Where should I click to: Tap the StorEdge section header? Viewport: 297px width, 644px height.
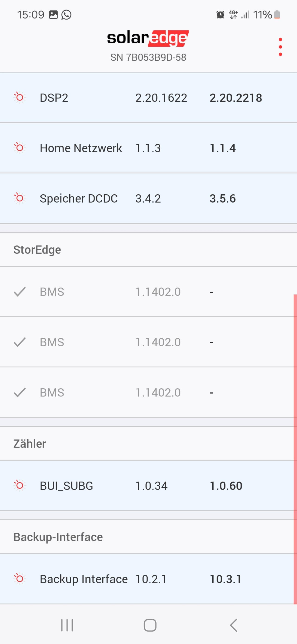pos(37,250)
